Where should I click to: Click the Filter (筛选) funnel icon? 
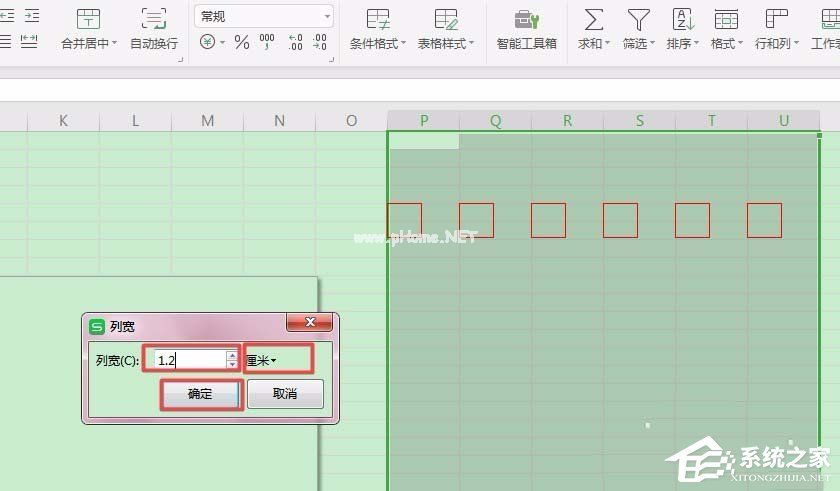(x=637, y=19)
